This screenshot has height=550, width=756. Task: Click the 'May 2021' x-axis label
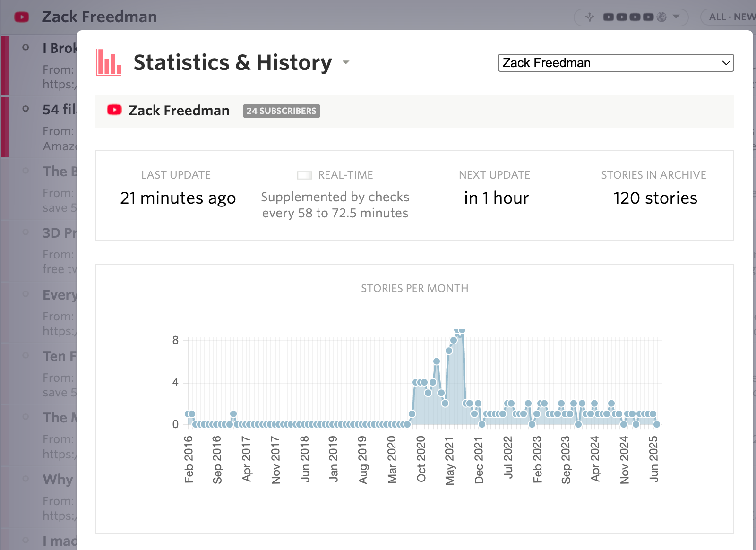point(450,461)
